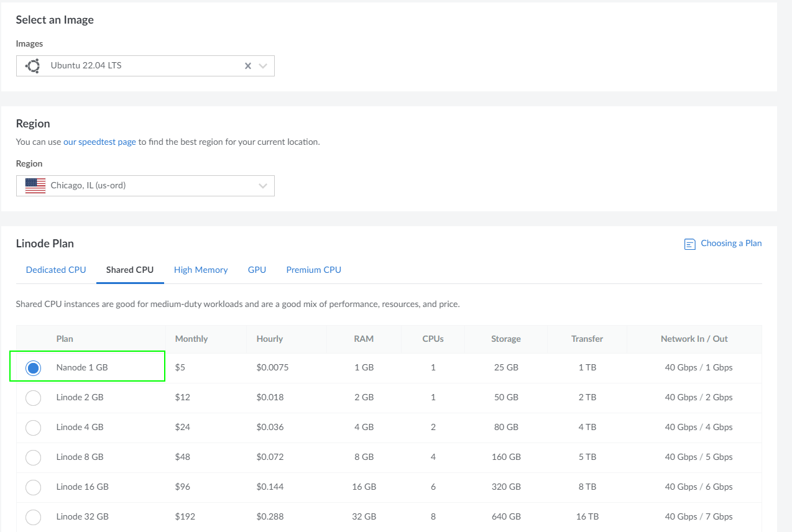Click the Ubuntu logo in the image selector
Image resolution: width=792 pixels, height=532 pixels.
click(32, 65)
